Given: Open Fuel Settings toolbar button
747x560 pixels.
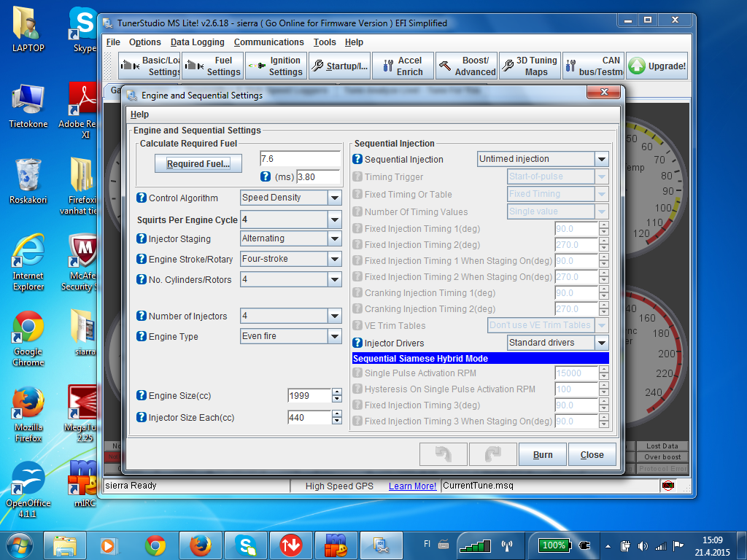Looking at the screenshot, I should pos(212,66).
